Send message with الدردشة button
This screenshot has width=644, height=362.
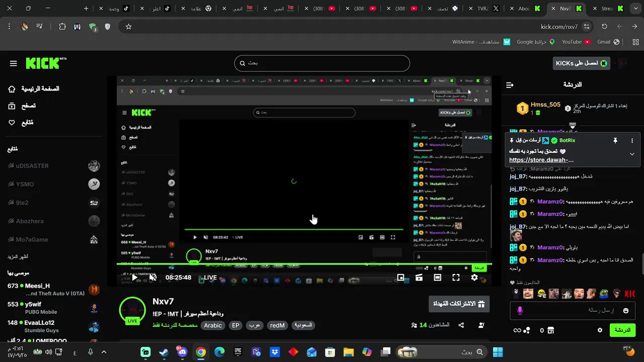[623, 330]
